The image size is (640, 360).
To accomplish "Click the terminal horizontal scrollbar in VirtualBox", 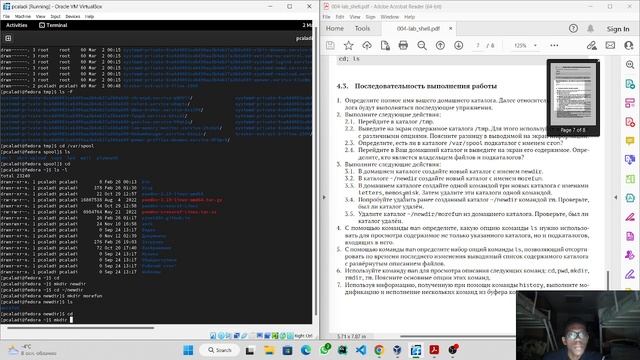I will pyautogui.click(x=80, y=327).
